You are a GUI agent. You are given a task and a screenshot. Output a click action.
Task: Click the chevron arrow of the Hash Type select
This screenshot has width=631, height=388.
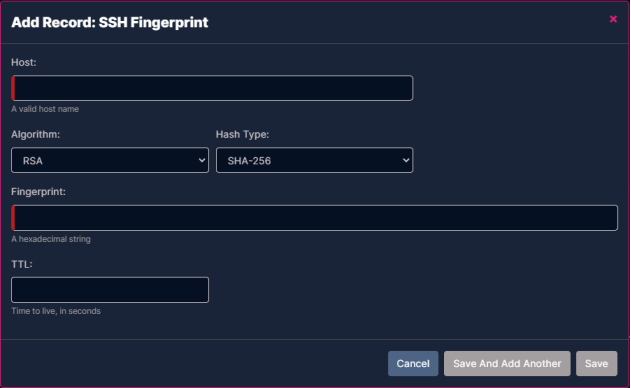[x=406, y=160]
